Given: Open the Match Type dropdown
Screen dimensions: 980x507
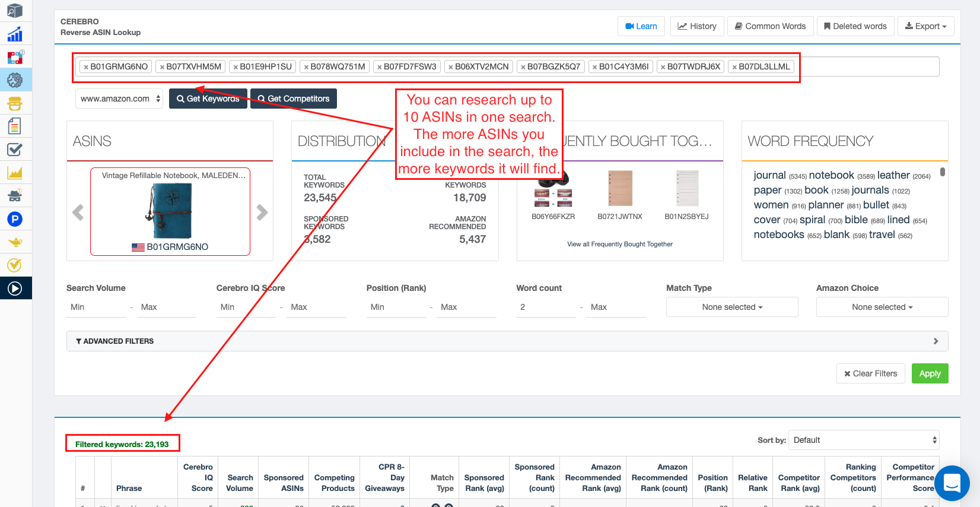Looking at the screenshot, I should point(731,307).
